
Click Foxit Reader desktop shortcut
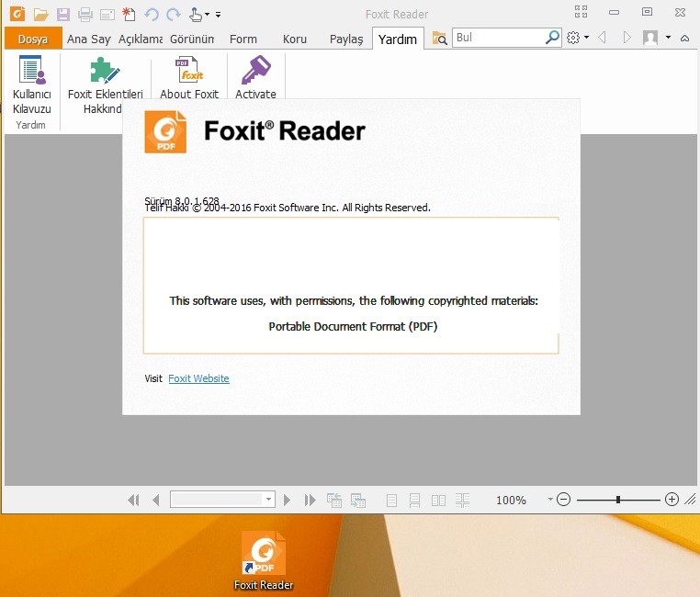coord(264,561)
